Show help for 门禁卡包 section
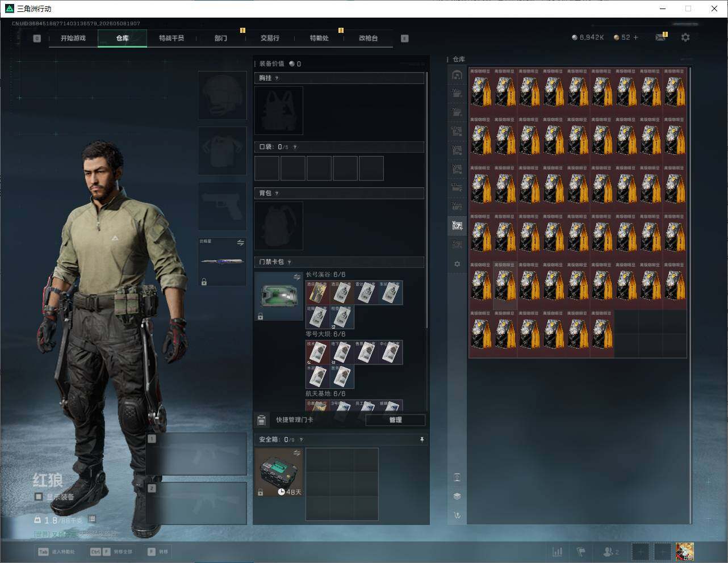The width and height of the screenshot is (728, 563). [289, 262]
